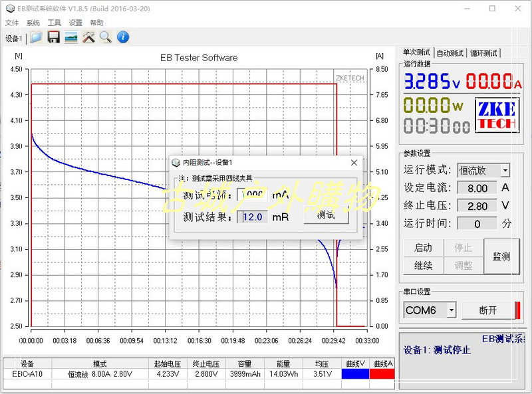
Task: Open the 工具 menu
Action: coord(55,23)
